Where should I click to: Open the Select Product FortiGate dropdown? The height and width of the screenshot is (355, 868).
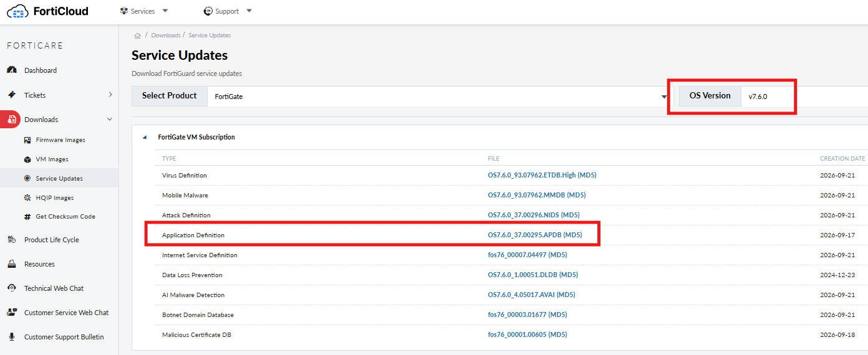coord(439,97)
